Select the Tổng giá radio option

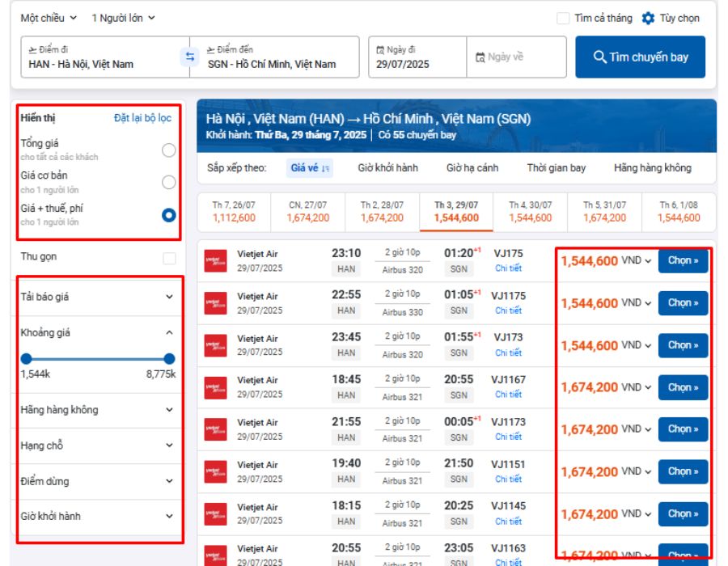pyautogui.click(x=169, y=150)
